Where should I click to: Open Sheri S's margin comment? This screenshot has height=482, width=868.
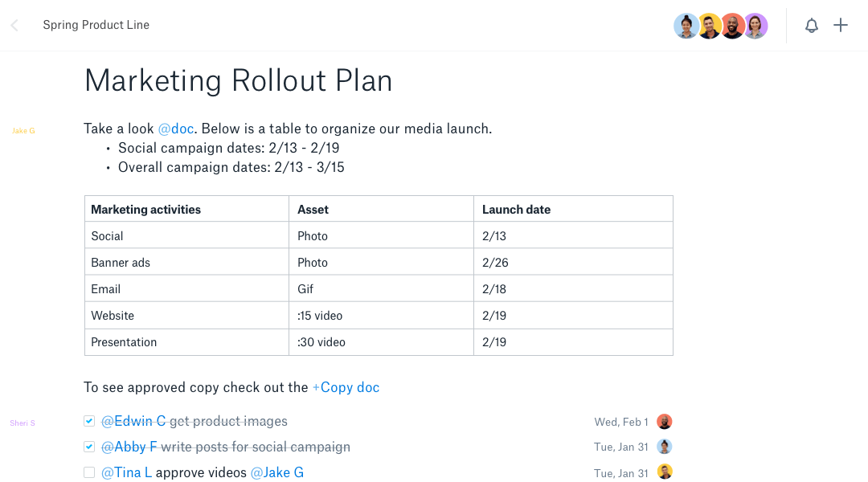[22, 423]
